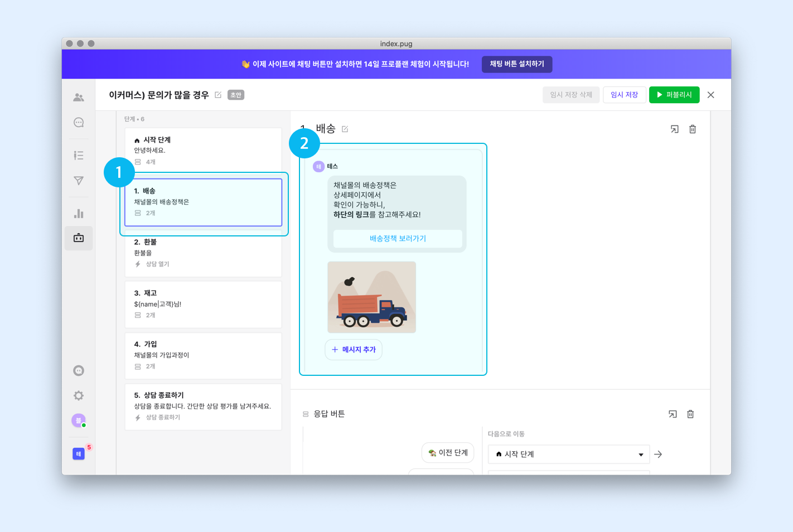The width and height of the screenshot is (793, 532).
Task: Edit the 배송 title with pencil icon
Action: click(345, 128)
